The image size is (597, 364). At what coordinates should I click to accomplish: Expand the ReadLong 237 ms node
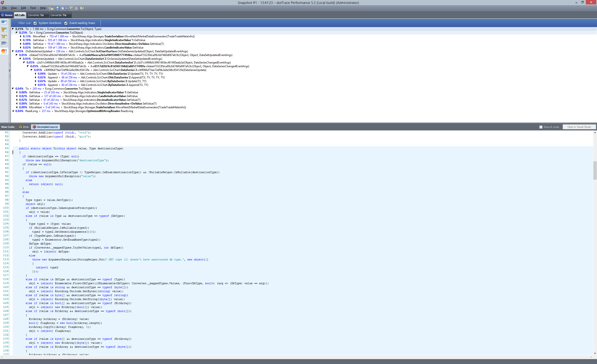pyautogui.click(x=13, y=111)
